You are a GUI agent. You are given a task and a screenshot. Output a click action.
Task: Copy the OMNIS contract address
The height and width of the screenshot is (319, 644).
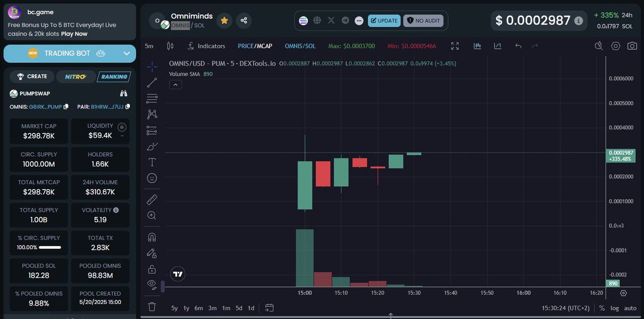[66, 106]
